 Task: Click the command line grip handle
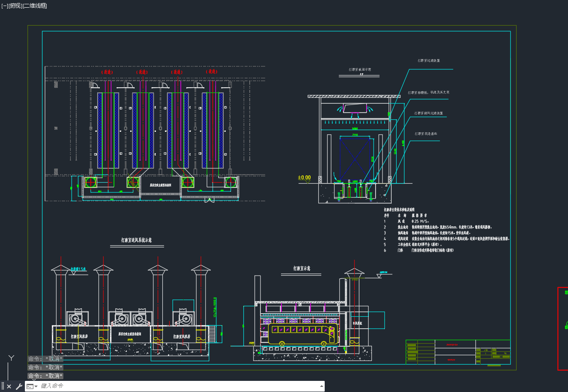point(3,386)
